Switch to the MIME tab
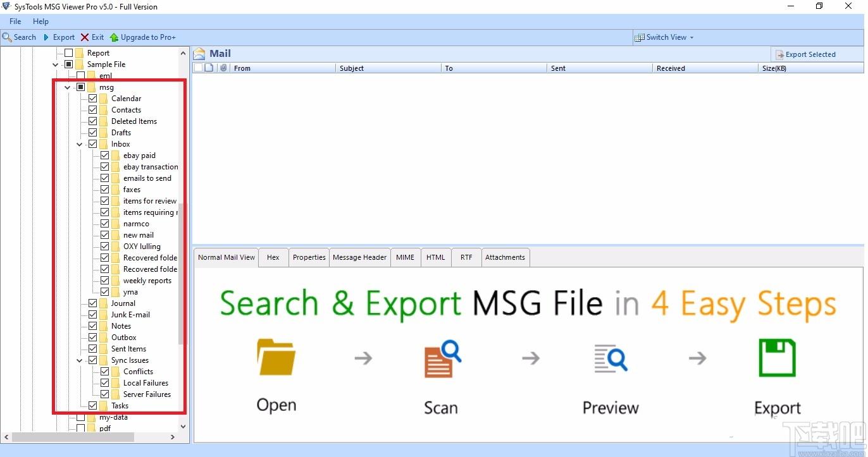The image size is (868, 457). tap(406, 257)
